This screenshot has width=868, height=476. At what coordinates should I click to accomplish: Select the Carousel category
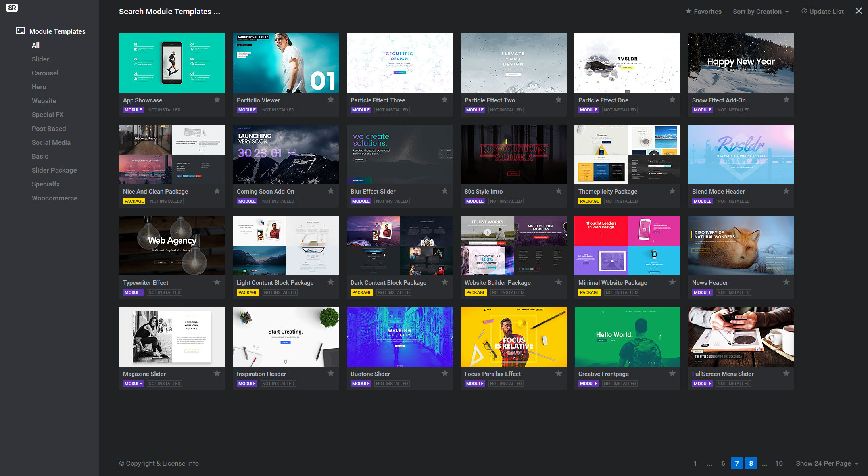coord(45,73)
